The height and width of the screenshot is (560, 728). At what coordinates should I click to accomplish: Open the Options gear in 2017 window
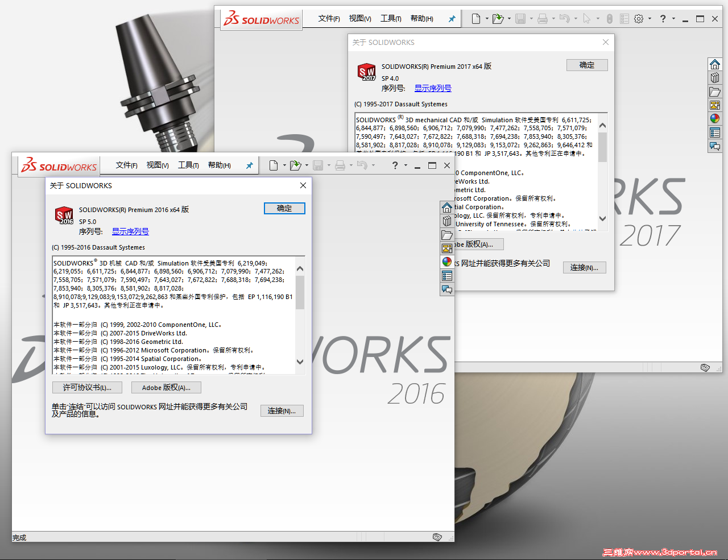pos(639,19)
